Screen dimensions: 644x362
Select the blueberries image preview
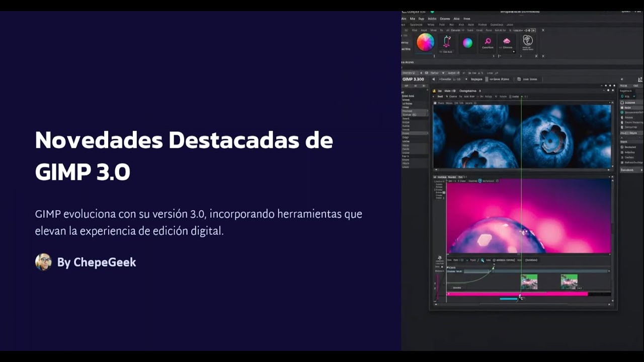(522, 136)
